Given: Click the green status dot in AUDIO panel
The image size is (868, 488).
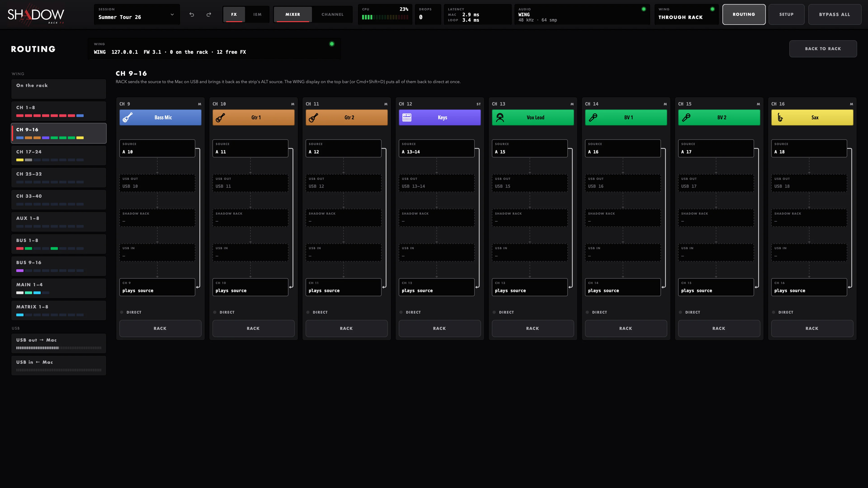Looking at the screenshot, I should 644,9.
